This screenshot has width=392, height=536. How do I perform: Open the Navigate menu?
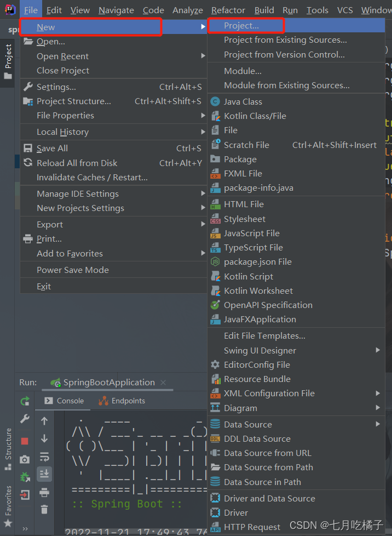click(x=116, y=10)
